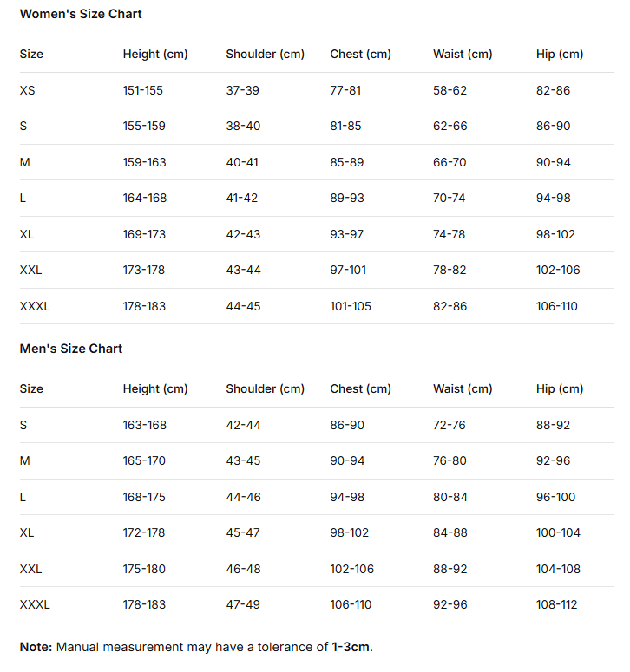Click the 108-112 hip value
The image size is (630, 672).
[x=556, y=604]
